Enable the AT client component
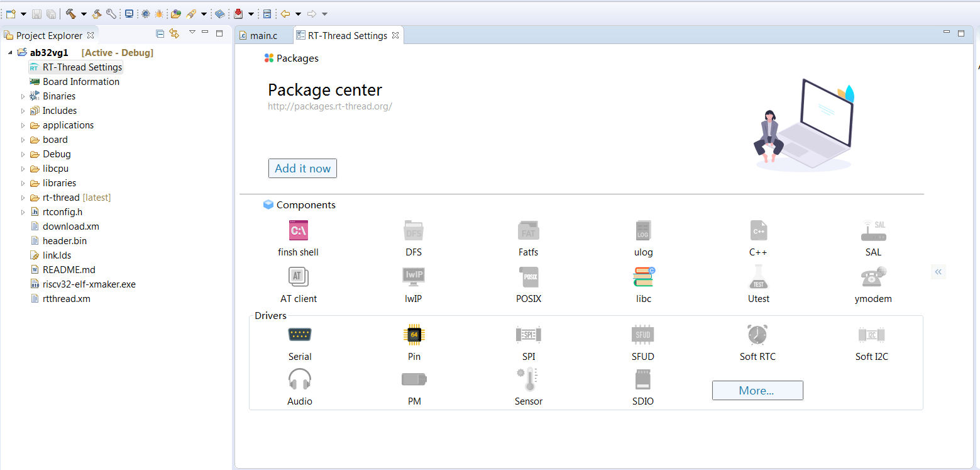This screenshot has height=470, width=980. point(299,277)
